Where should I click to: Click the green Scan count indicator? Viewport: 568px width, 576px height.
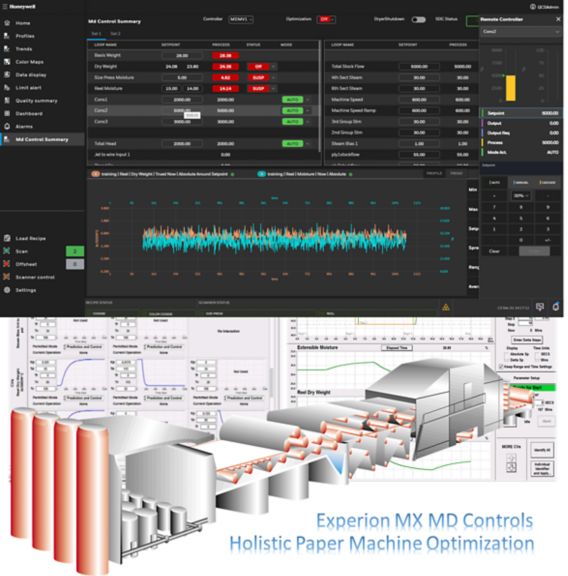pos(75,251)
